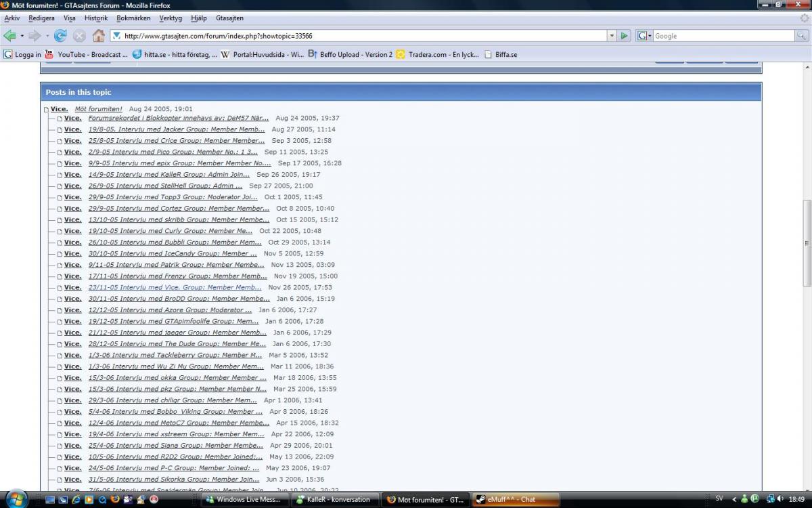Open the Arkiv menu
Image resolution: width=812 pixels, height=508 pixels.
[12, 18]
